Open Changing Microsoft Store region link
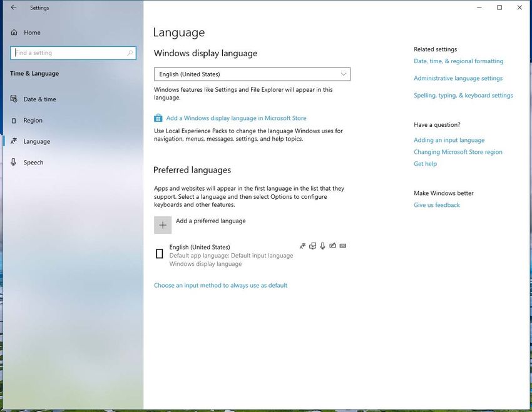Viewport: 532px width, 412px height. coord(458,152)
